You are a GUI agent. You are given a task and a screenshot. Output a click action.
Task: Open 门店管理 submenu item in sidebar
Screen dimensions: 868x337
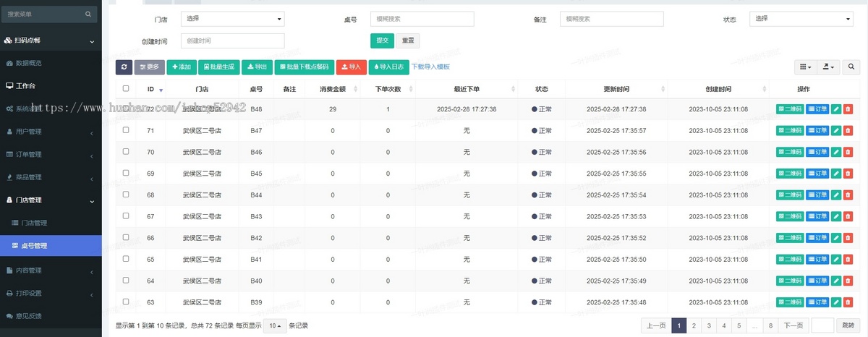point(51,223)
